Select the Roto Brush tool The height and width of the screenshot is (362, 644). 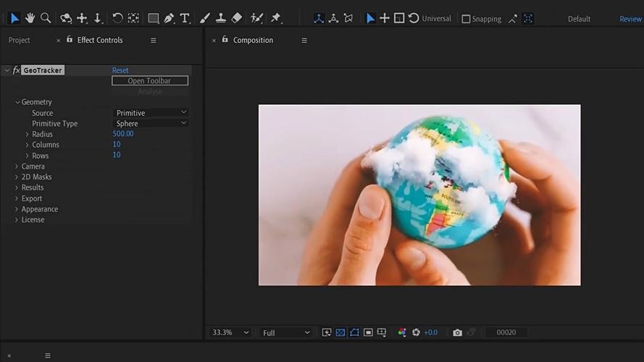(x=256, y=18)
